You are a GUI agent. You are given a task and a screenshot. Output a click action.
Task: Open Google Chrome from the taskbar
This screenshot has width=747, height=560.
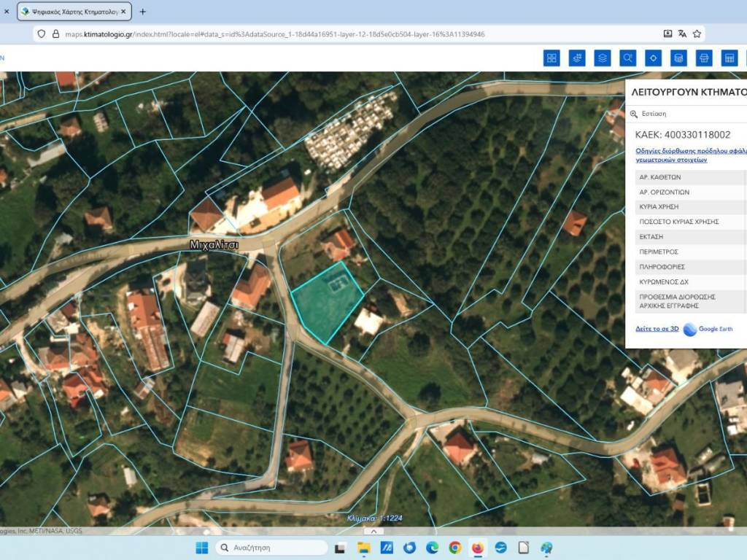pos(454,548)
